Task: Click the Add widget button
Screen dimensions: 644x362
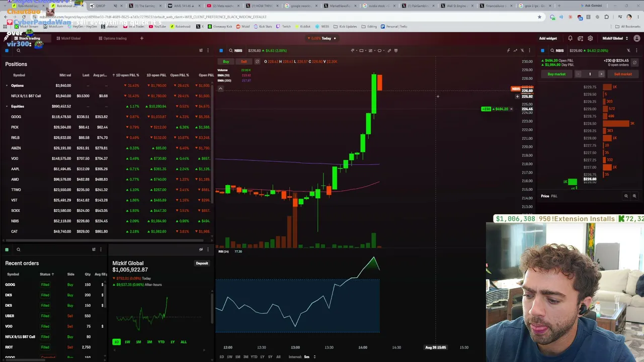Action: [548, 38]
